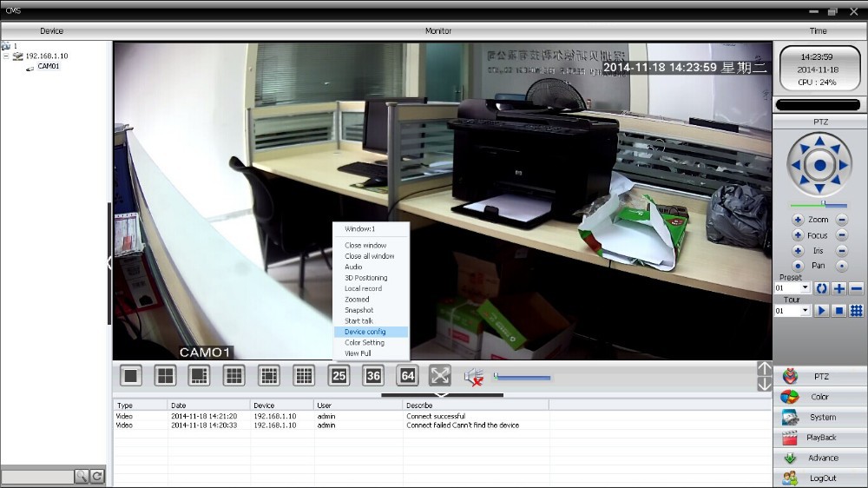Stop the PTZ tour
The image size is (868, 488).
pos(838,310)
